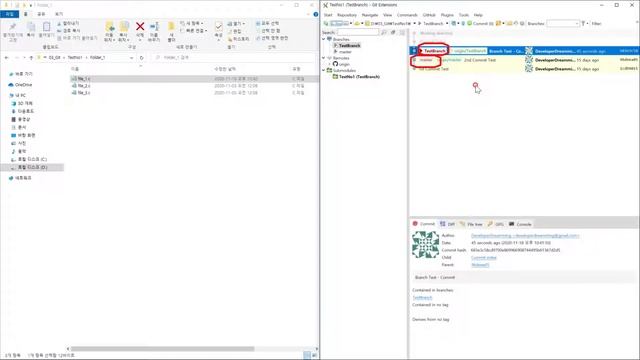
Task: Select master in the Branches tree
Action: (x=345, y=52)
